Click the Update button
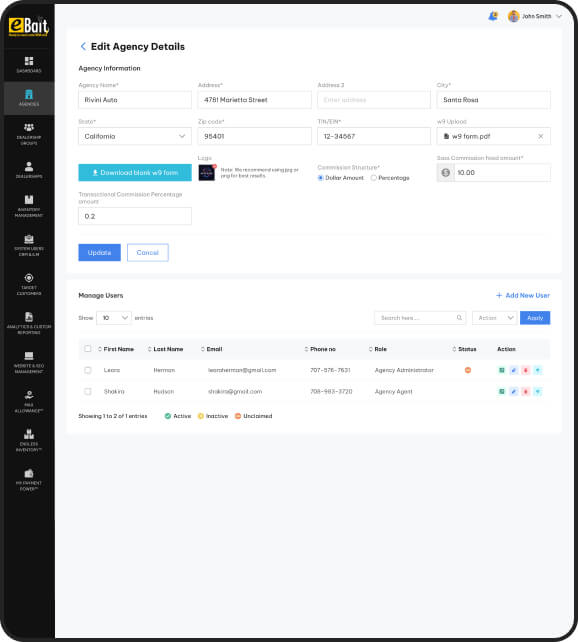The image size is (578, 642). point(99,253)
